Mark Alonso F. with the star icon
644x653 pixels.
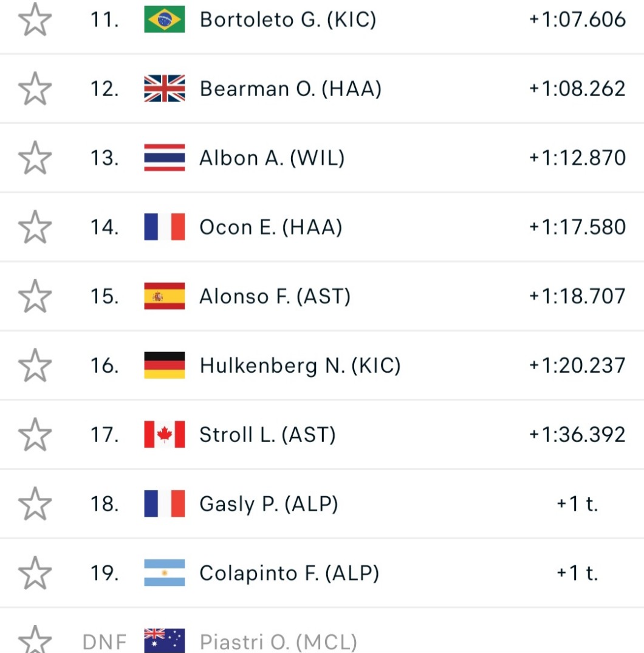pos(35,297)
